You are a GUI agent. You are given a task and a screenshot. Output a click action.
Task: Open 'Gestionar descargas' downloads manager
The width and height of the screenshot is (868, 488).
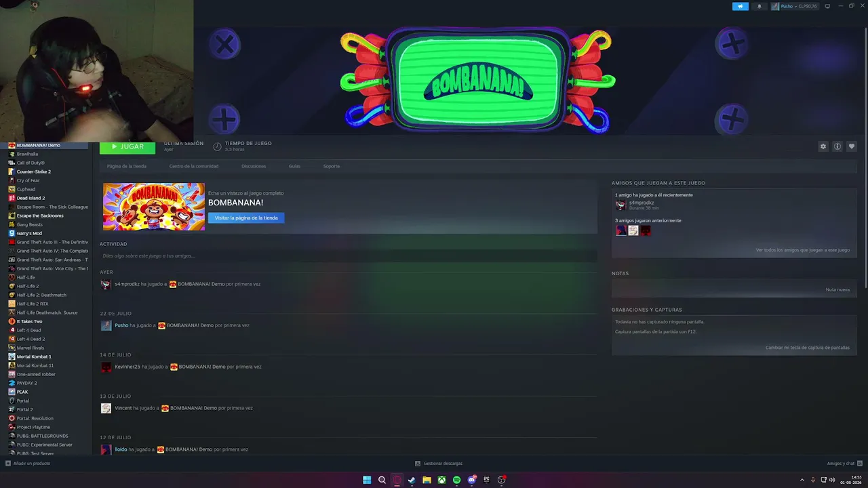[x=439, y=464]
